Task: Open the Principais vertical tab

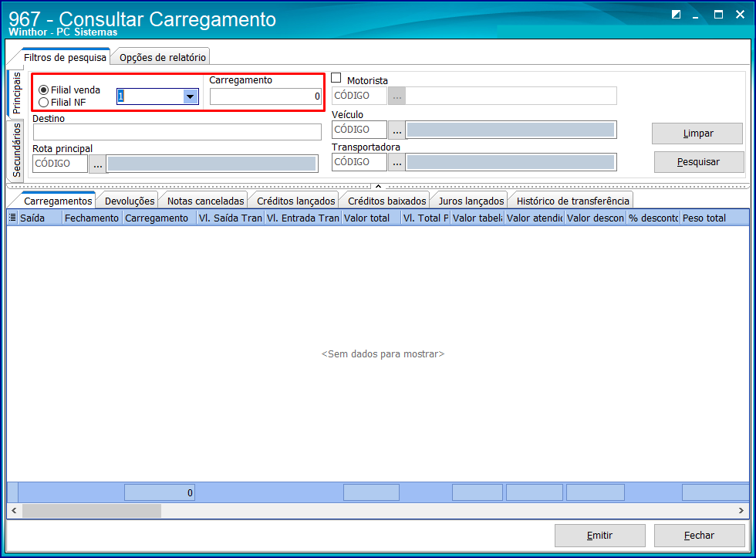Action: [16, 93]
